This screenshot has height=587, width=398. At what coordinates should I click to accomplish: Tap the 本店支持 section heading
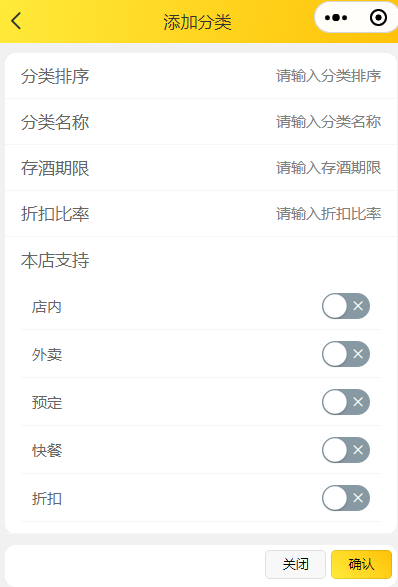pyautogui.click(x=55, y=260)
